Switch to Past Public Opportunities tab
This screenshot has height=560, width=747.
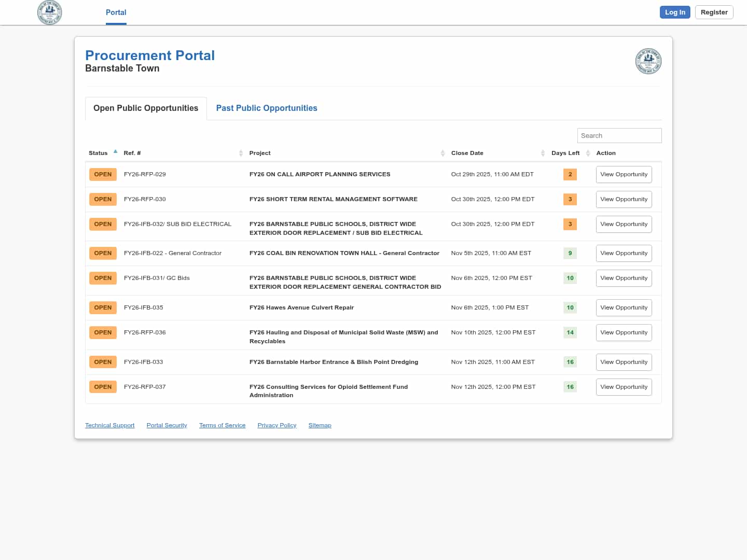pyautogui.click(x=267, y=108)
